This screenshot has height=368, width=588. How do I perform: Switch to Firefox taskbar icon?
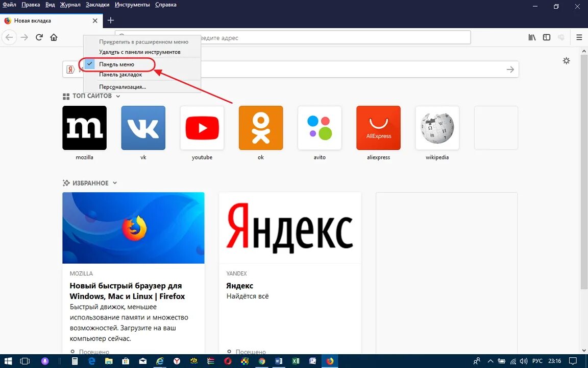[330, 361]
